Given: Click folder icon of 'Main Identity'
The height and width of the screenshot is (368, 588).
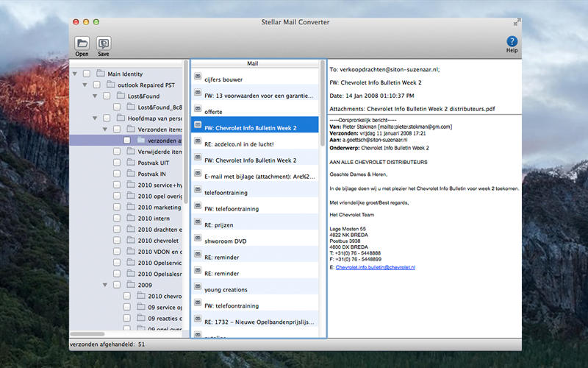Looking at the screenshot, I should point(101,73).
